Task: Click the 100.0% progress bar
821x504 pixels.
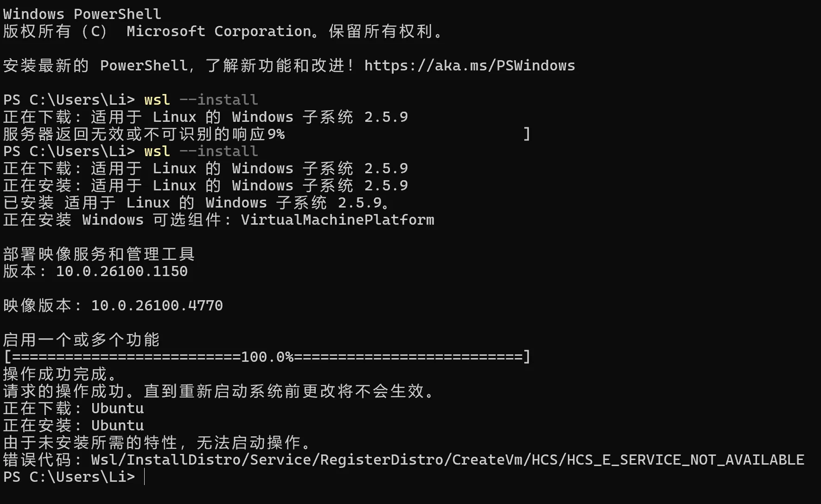Action: click(267, 357)
